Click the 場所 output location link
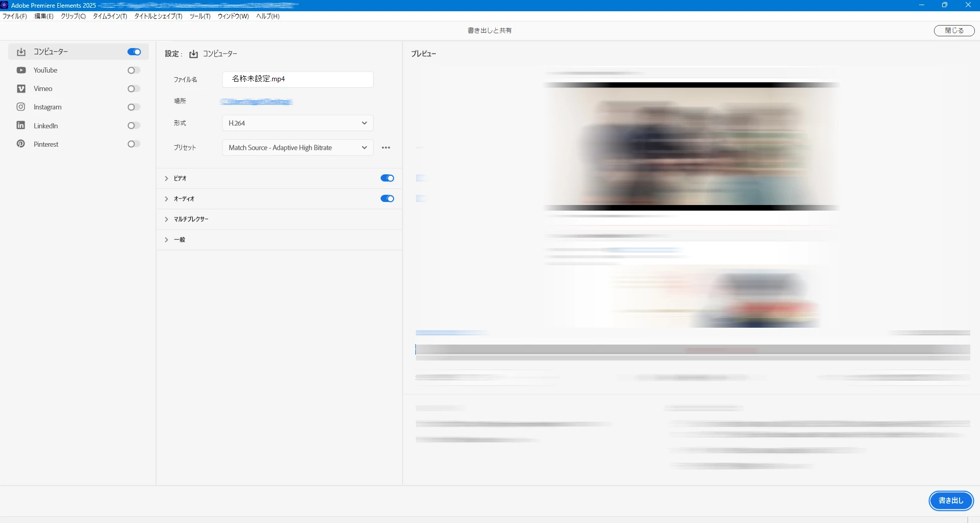 point(256,102)
